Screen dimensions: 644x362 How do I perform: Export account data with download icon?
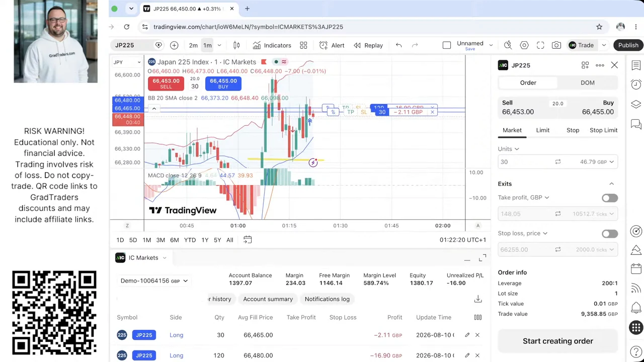(x=478, y=299)
